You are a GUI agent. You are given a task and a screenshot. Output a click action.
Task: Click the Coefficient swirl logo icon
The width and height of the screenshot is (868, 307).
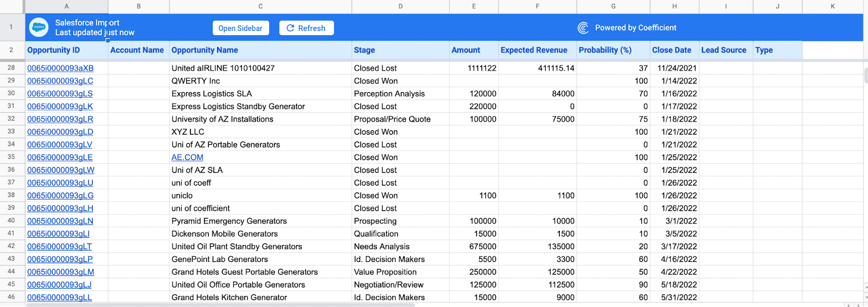tap(583, 28)
